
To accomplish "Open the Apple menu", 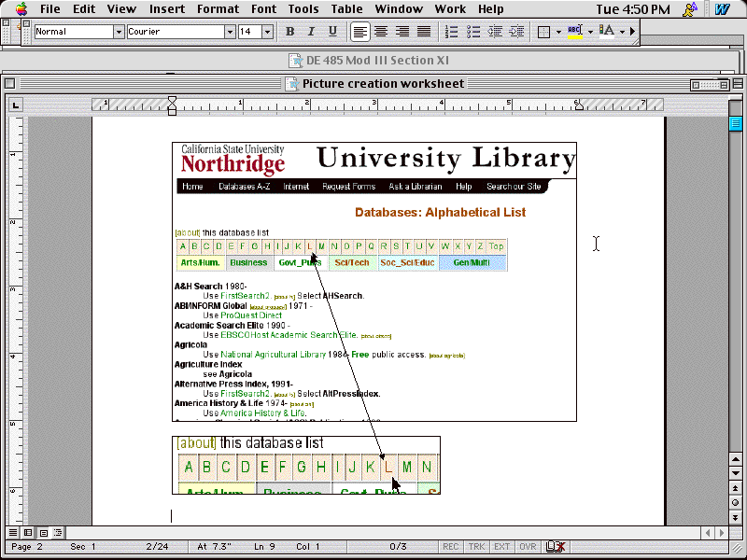I will 21,8.
